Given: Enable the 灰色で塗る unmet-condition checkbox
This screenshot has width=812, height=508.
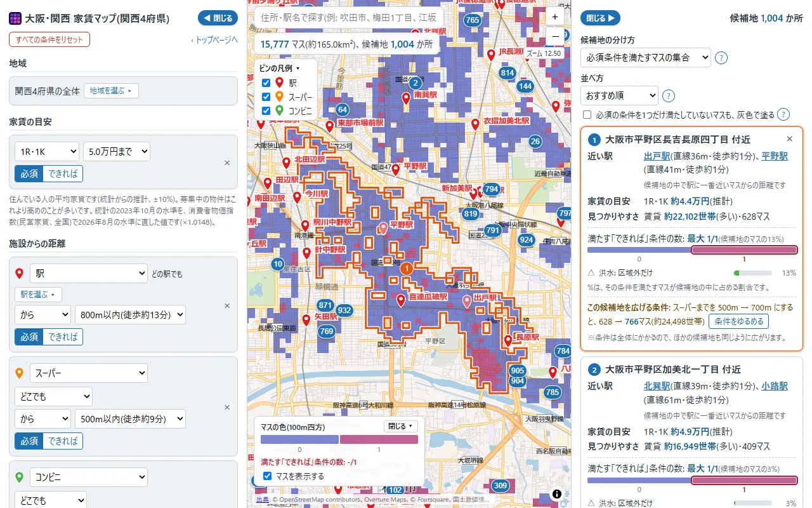Looking at the screenshot, I should 587,115.
